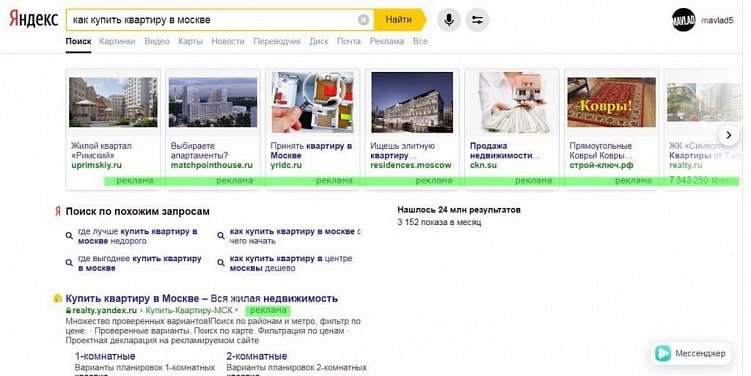Open the Жилой квартал «Римский» ad thumbnail

113,102
